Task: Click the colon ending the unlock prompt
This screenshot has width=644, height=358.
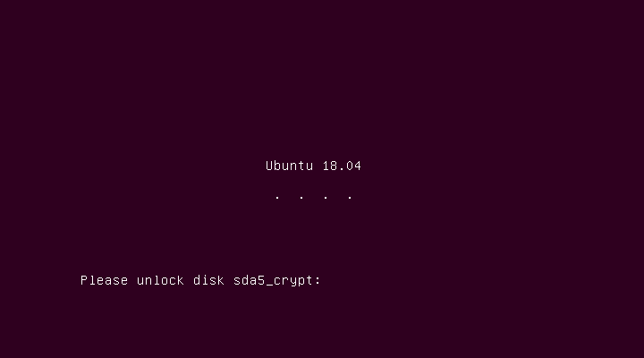Action: [x=318, y=281]
